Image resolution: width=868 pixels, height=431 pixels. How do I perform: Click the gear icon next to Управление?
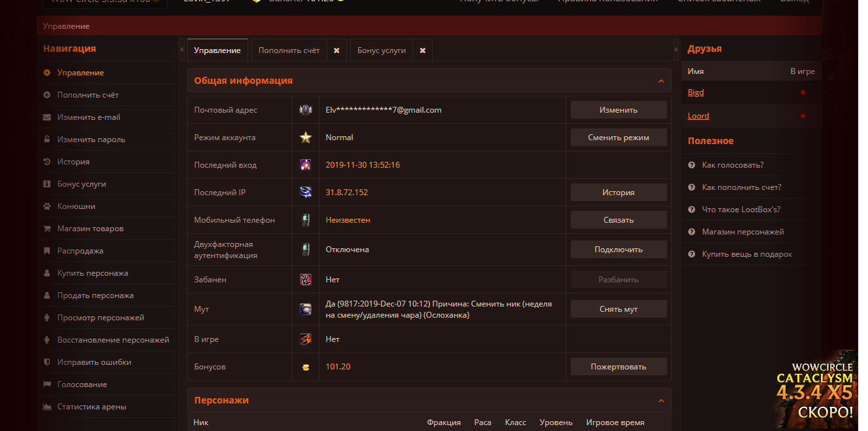(x=46, y=73)
